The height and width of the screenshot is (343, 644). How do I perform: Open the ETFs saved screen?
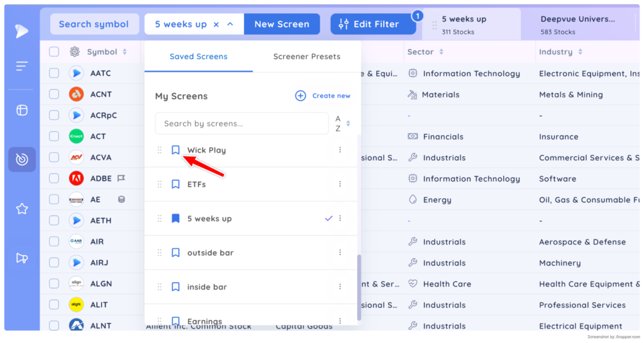[x=196, y=184]
